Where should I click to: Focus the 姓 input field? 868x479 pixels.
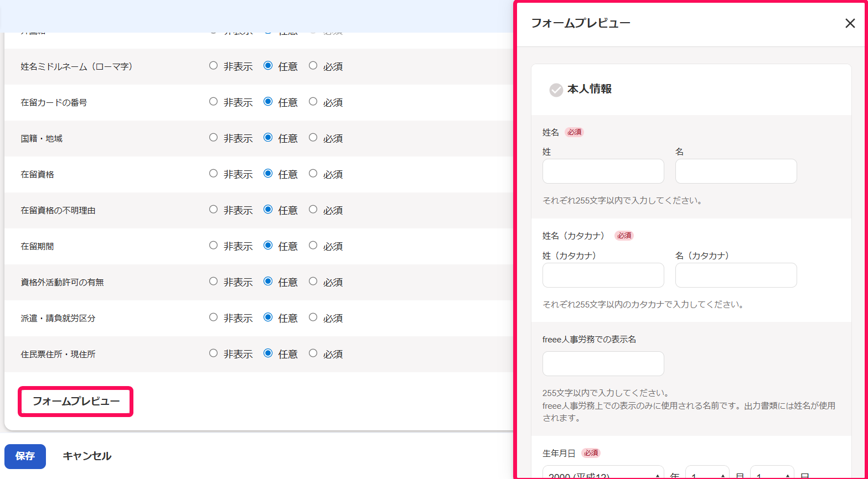click(x=603, y=171)
